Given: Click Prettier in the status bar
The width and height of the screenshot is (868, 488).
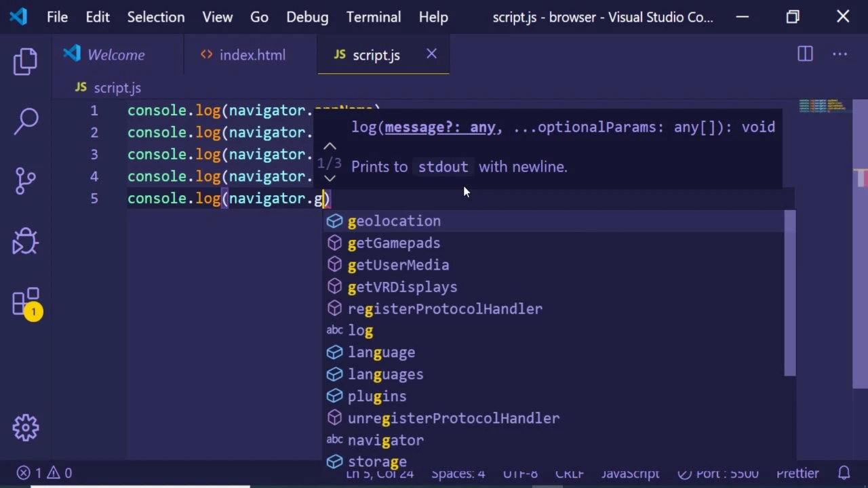Looking at the screenshot, I should 797,473.
